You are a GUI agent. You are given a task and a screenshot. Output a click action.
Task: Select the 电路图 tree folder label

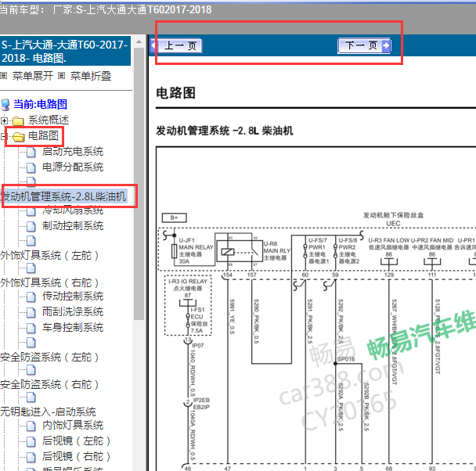[x=43, y=135]
